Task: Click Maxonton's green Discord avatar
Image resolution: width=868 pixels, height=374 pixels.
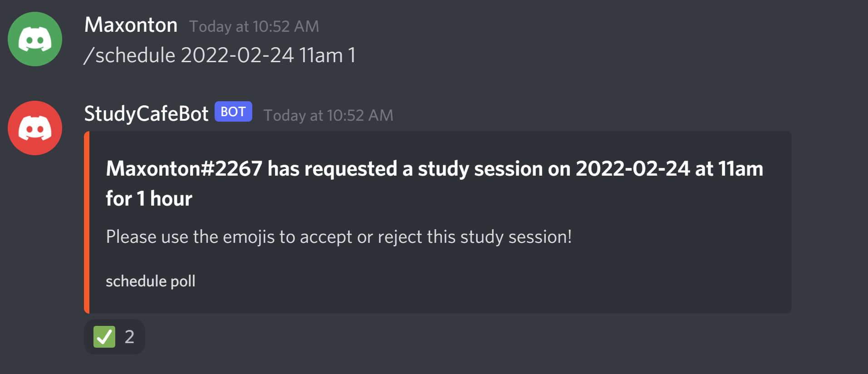Action: (35, 39)
